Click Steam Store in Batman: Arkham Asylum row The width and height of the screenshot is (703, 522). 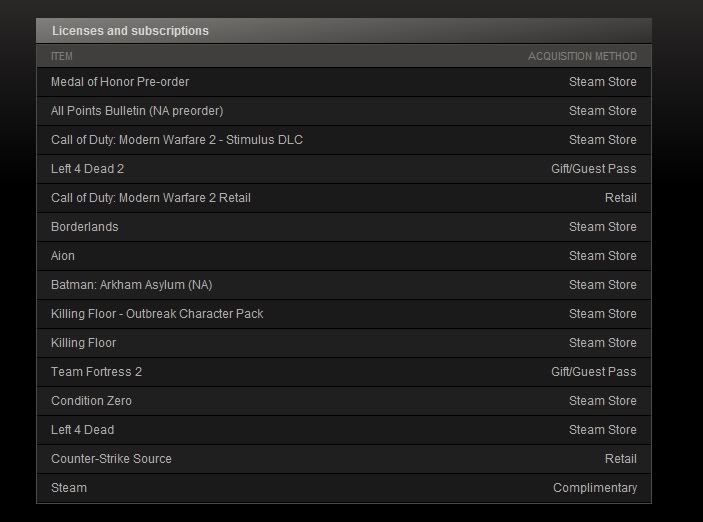[603, 285]
